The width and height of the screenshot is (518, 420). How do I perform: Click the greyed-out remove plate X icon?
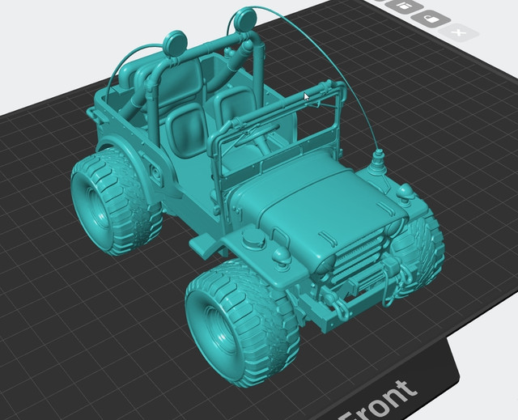459,32
